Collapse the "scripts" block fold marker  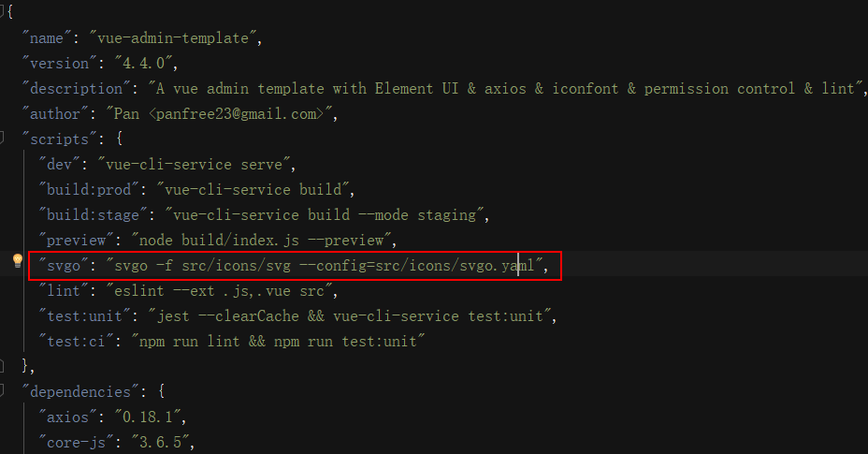point(3,139)
